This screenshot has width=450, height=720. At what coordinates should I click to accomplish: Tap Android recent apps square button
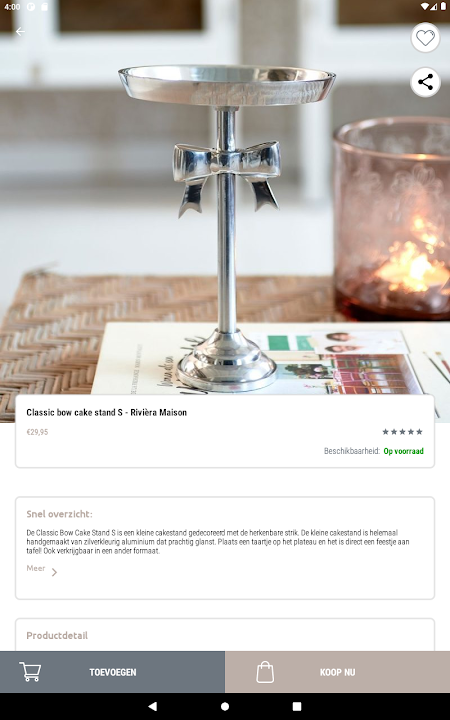pos(297,706)
